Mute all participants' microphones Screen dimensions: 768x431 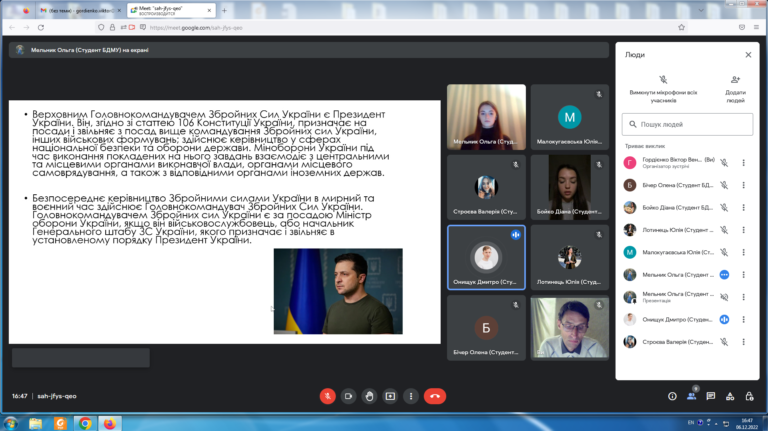(663, 89)
